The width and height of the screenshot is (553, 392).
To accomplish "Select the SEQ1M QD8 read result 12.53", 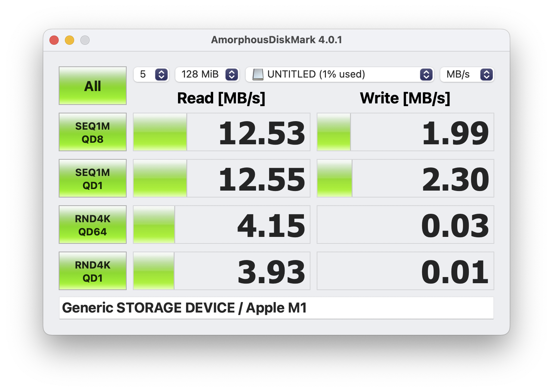I will point(262,133).
